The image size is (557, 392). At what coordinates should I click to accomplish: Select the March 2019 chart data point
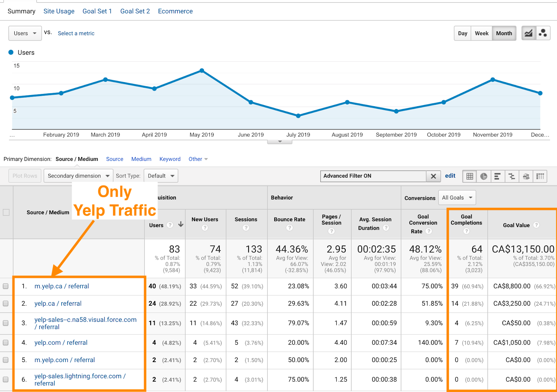coord(105,80)
